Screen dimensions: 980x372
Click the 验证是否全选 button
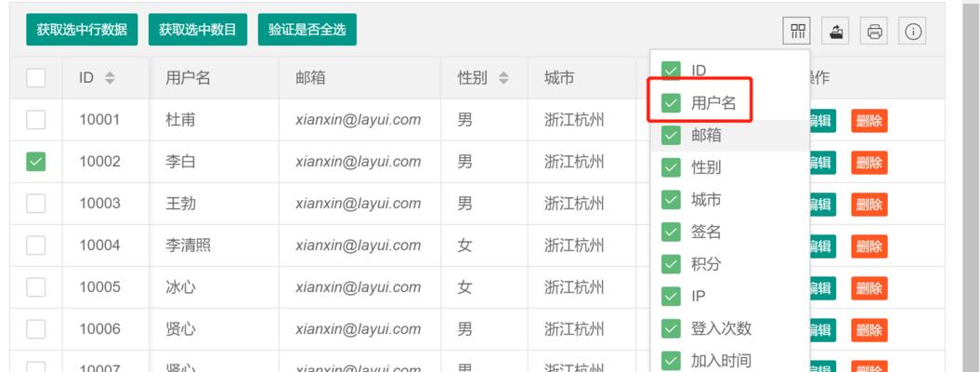coord(307,30)
